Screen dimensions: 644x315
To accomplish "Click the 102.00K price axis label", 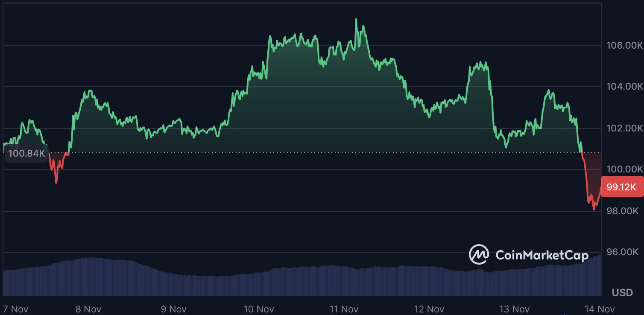I will pyautogui.click(x=625, y=128).
